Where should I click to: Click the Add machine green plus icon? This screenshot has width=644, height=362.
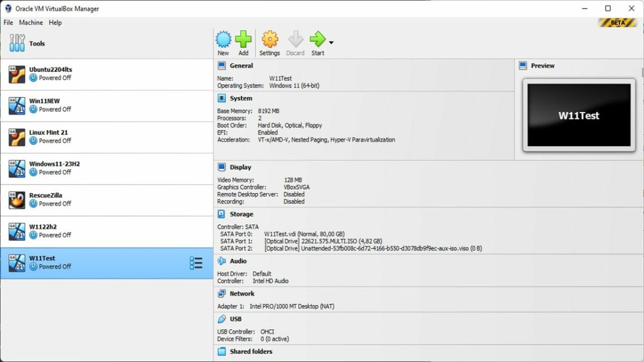click(x=244, y=39)
